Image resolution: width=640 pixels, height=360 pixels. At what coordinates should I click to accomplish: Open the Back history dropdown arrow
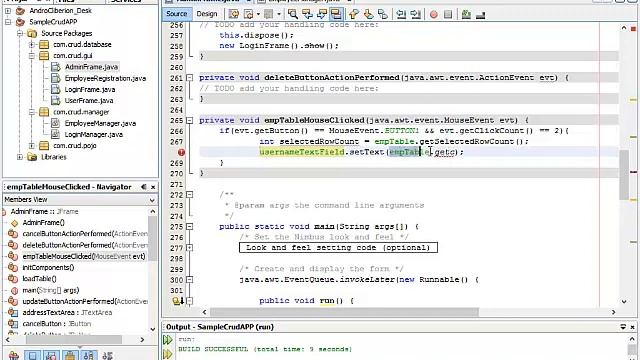(x=258, y=14)
